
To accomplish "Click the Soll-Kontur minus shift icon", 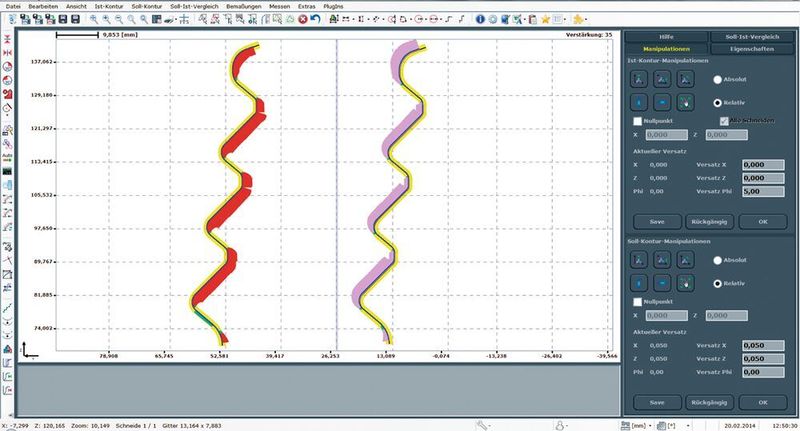I will (x=662, y=283).
